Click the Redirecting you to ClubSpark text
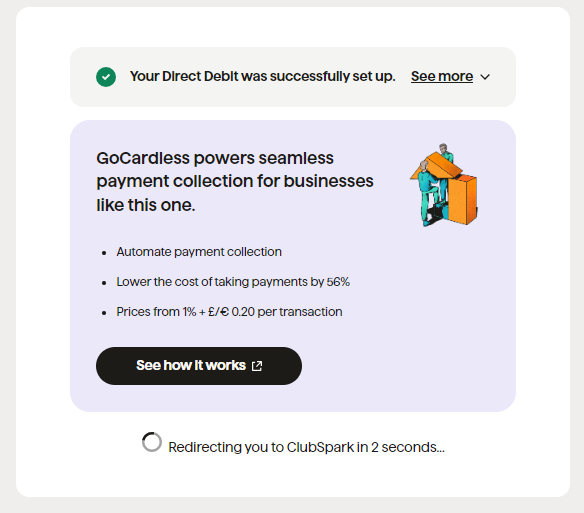The image size is (584, 513). [306, 447]
